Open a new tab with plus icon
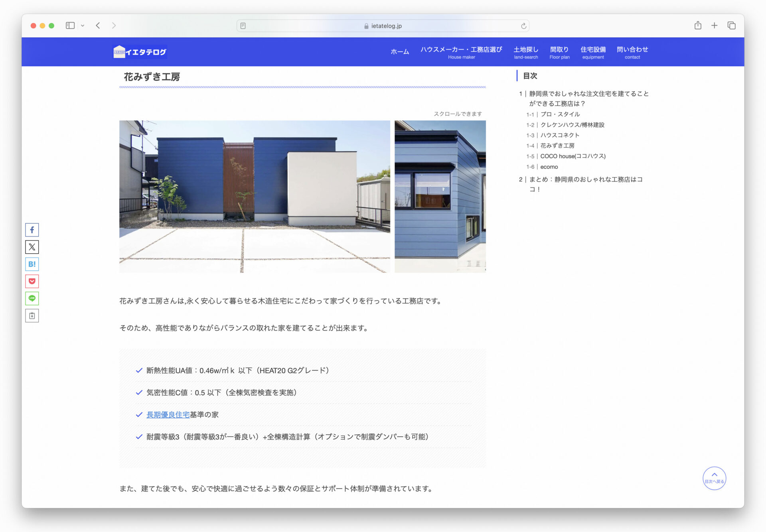 (x=715, y=26)
